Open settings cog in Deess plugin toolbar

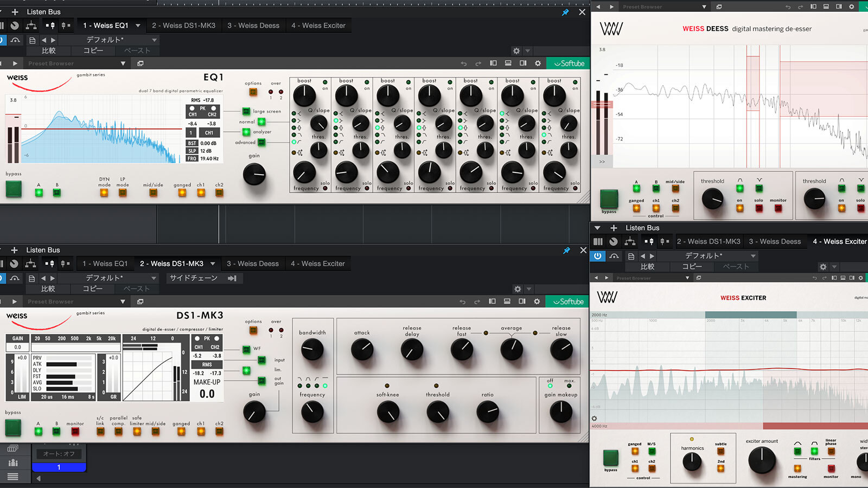[851, 7]
